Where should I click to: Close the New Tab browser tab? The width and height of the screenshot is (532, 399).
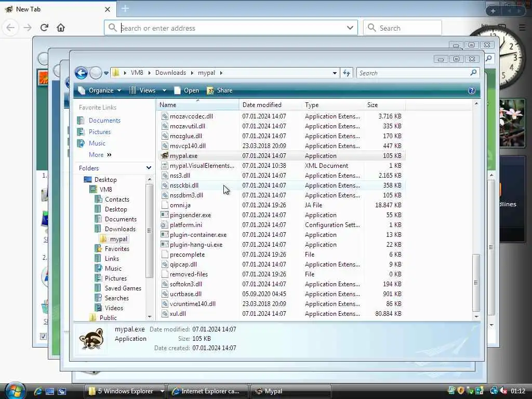[108, 9]
